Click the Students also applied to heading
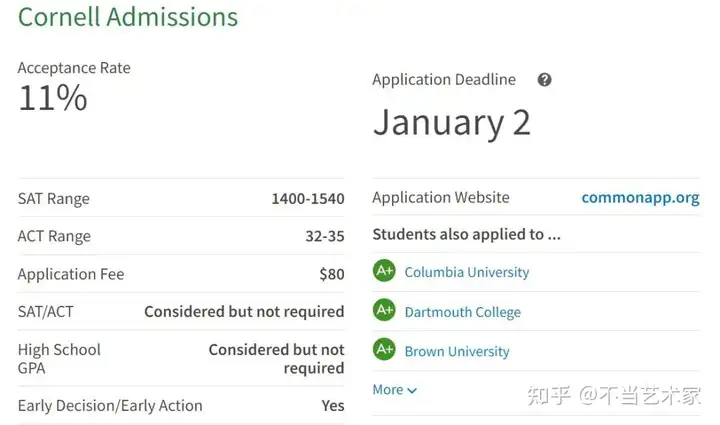The height and width of the screenshot is (425, 720). (466, 235)
